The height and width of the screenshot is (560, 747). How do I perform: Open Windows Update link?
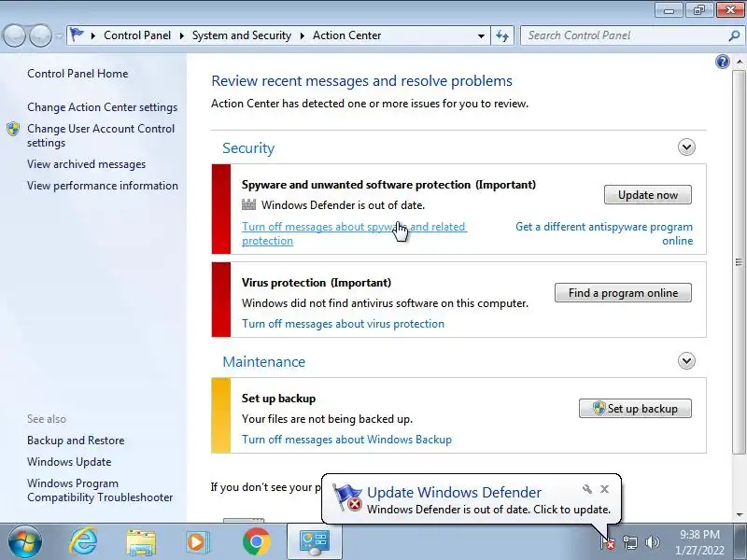(69, 462)
